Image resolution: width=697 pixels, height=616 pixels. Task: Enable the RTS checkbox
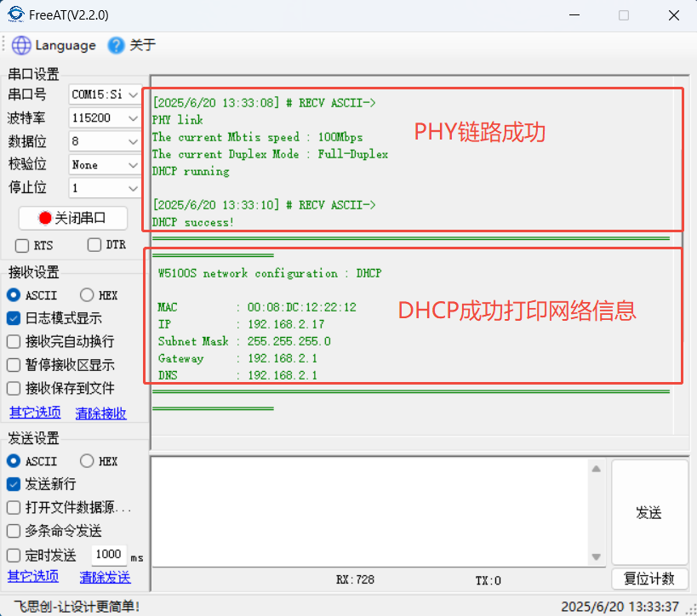(x=22, y=245)
